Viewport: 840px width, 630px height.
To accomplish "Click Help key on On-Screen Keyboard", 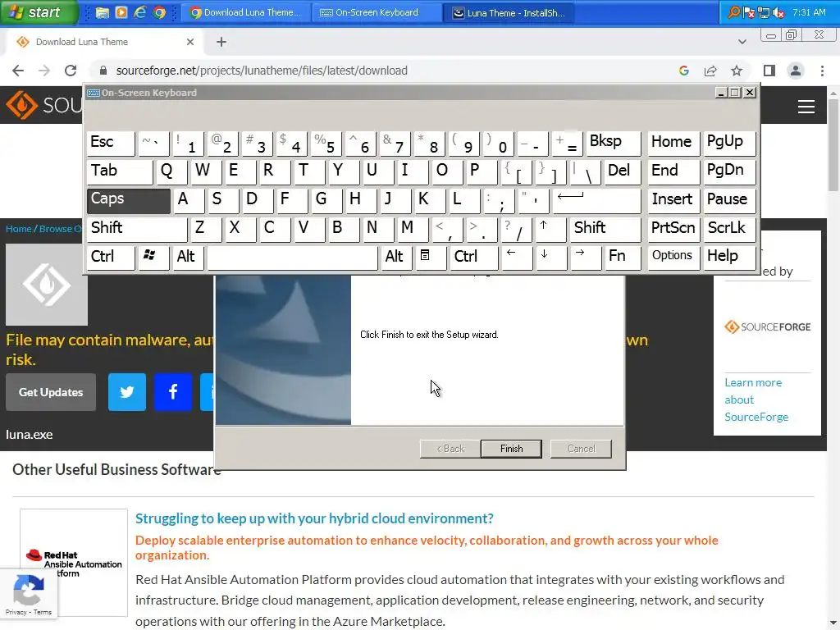I will (729, 258).
